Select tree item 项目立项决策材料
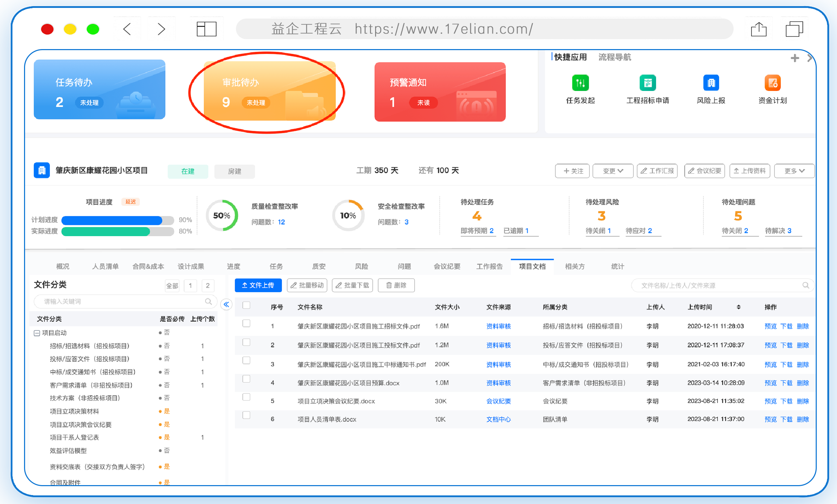This screenshot has height=504, width=837. coord(75,411)
